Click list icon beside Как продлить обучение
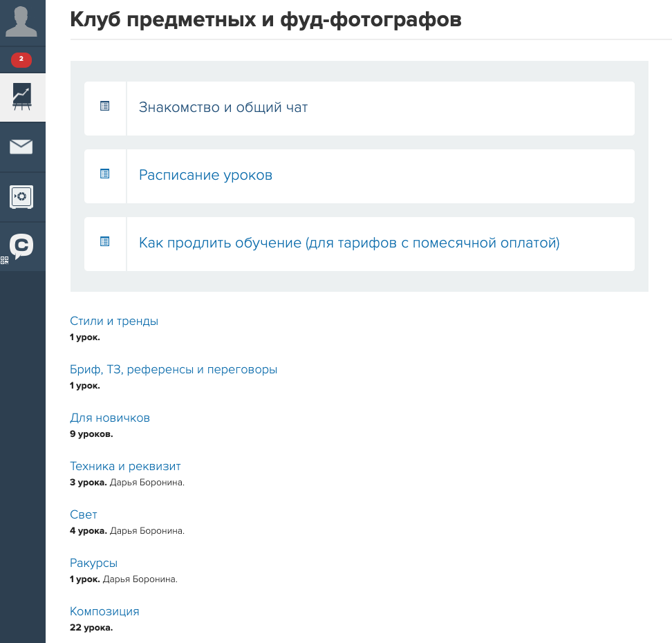Screen dimensions: 672x643 pyautogui.click(x=104, y=241)
